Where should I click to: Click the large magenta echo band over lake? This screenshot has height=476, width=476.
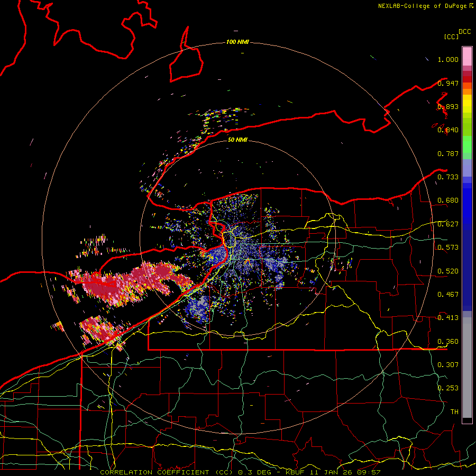click(x=127, y=282)
